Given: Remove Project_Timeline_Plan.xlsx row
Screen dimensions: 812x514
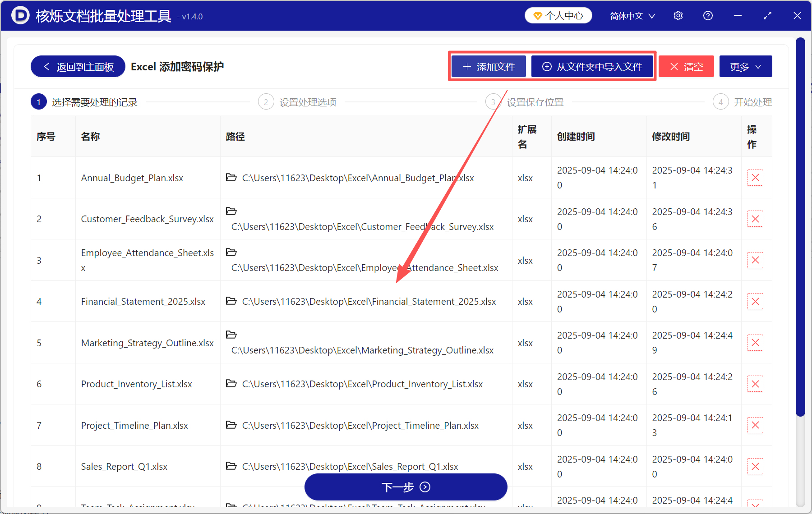Looking at the screenshot, I should tap(755, 425).
